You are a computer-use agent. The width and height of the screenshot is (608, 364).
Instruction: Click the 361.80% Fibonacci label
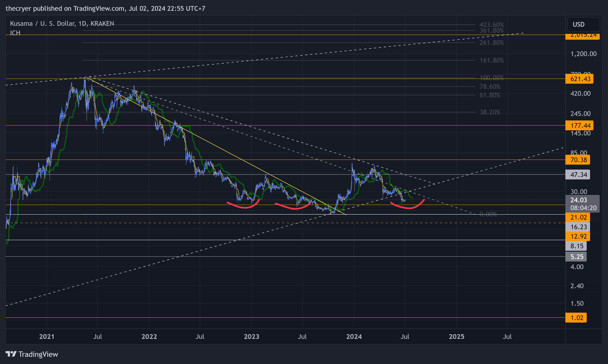click(492, 31)
